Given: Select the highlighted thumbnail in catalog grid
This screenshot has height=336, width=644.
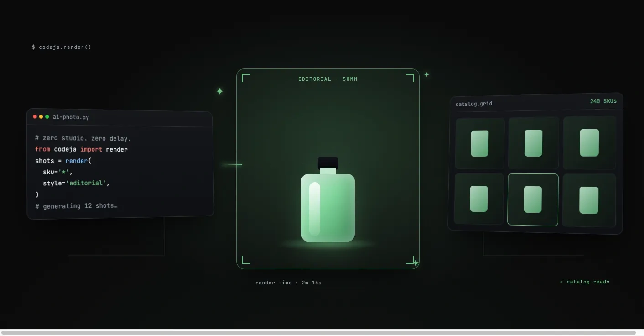Looking at the screenshot, I should (x=533, y=199).
